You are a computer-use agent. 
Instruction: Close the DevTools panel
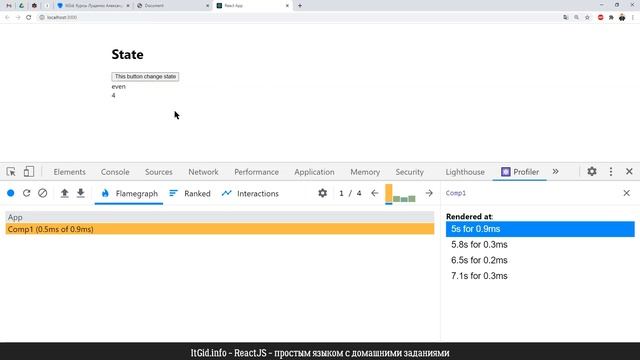click(x=629, y=171)
